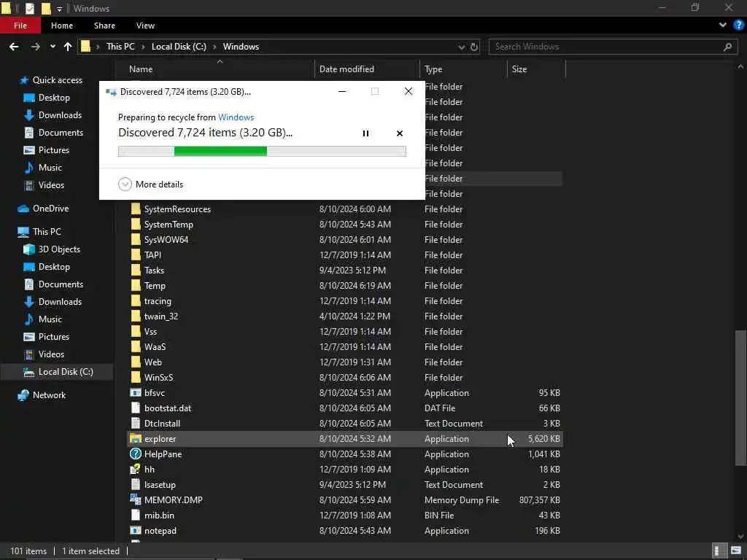747x560 pixels.
Task: Open recent locations dropdown
Action: (53, 47)
